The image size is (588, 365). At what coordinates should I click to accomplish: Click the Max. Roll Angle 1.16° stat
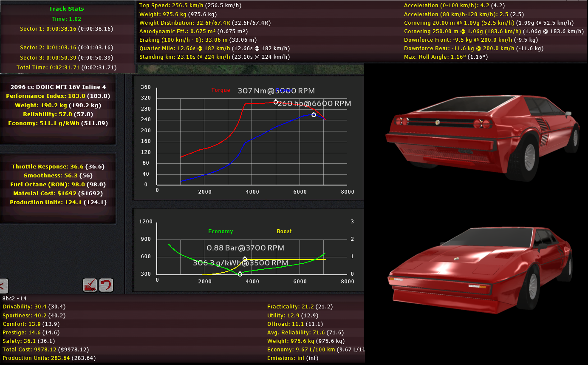tap(446, 57)
